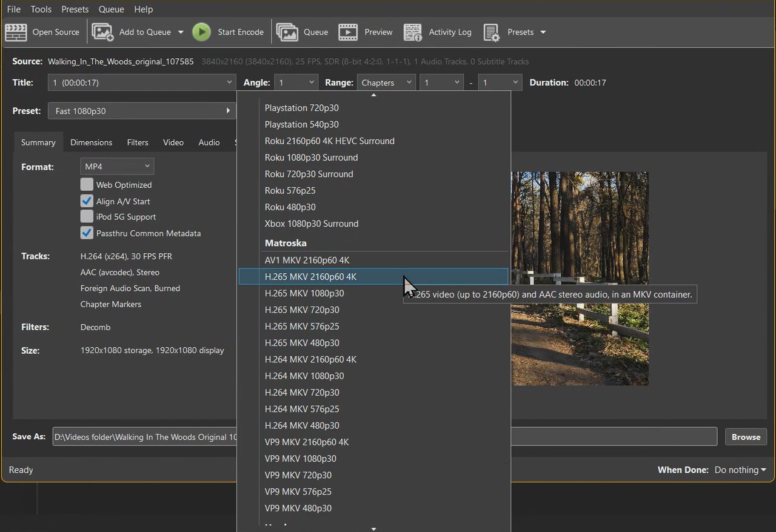This screenshot has width=776, height=532.
Task: Select Roku 576p25 preset
Action: pos(373,190)
